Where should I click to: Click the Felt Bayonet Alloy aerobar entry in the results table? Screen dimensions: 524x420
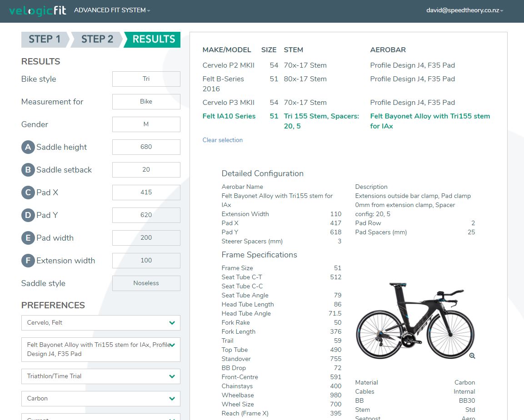pyautogui.click(x=430, y=121)
